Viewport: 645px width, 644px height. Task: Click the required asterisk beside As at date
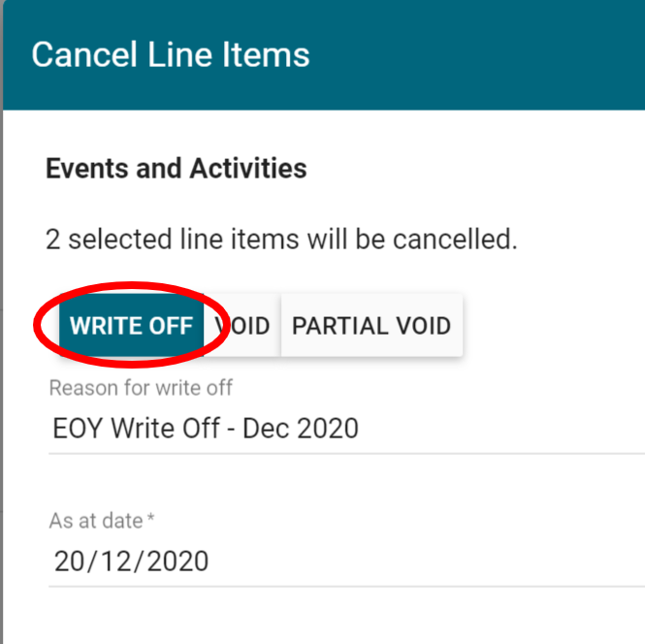[x=150, y=520]
